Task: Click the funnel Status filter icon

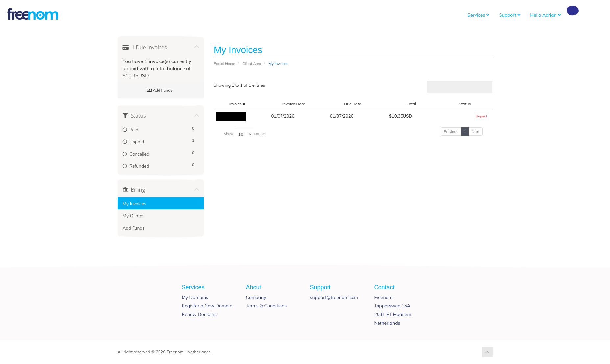Action: coord(125,116)
